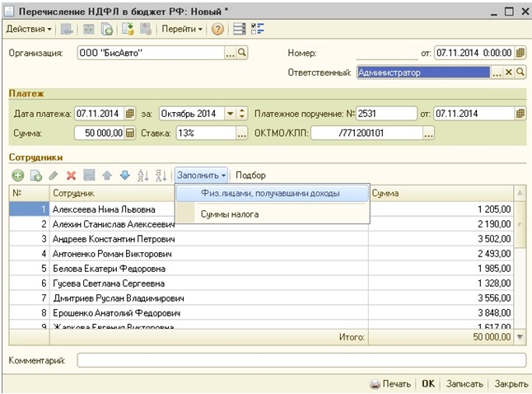Click the Сумма column header
Image resolution: width=532 pixels, height=394 pixels.
pyautogui.click(x=441, y=193)
